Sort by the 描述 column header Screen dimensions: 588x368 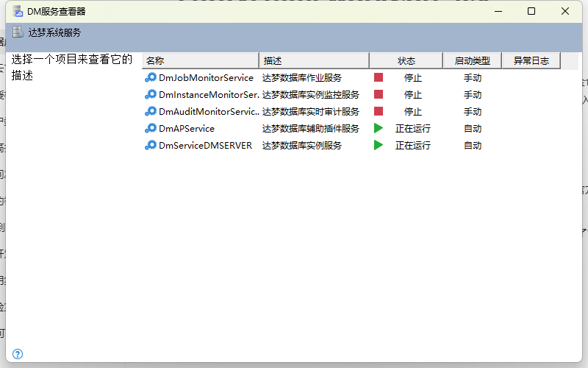click(x=315, y=61)
